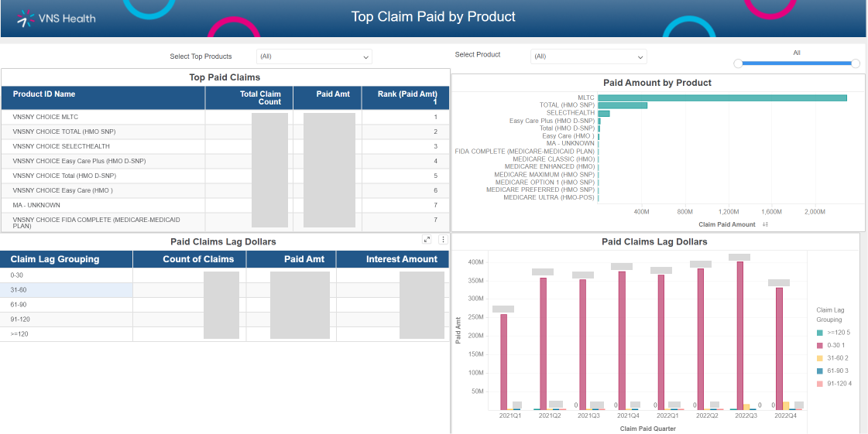
Task: Select the VNSNY CHOICE Easy Care (HMO ) row
Action: coord(225,190)
